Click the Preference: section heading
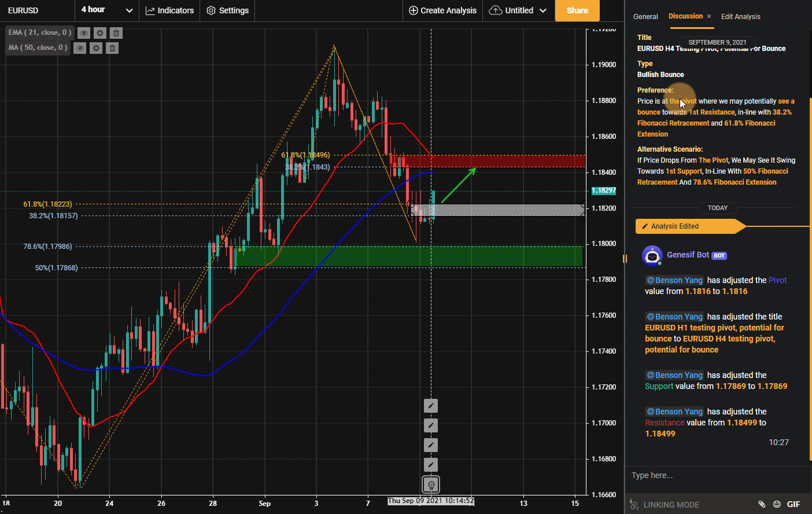 click(655, 90)
